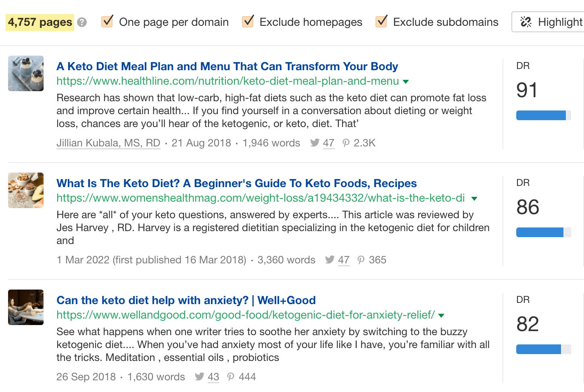Click the Twitter icon on the Women's Health result
Viewport: 584px width, 392px height.
tap(330, 260)
